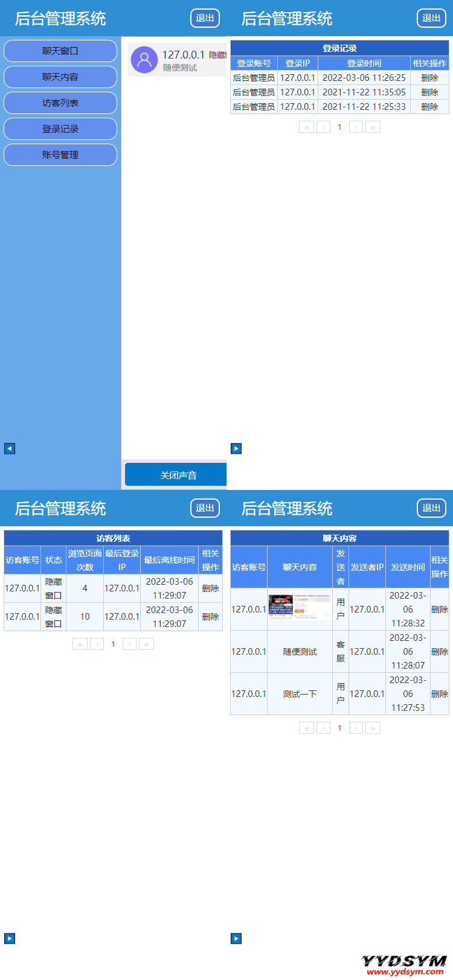This screenshot has width=453, height=980.
Task: Expand the sidebar on the 聊天内容 page
Action: click(x=236, y=938)
